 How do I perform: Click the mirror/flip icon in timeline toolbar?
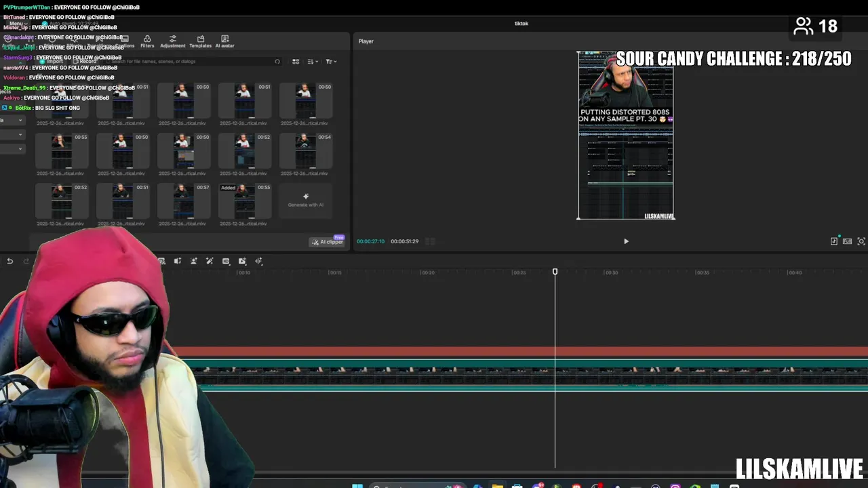point(178,261)
